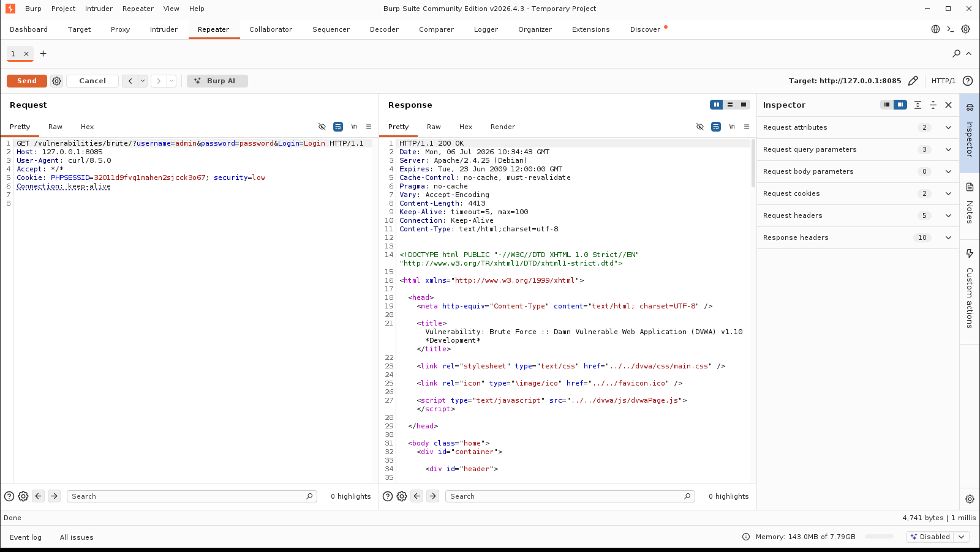980x552 pixels.
Task: Toggle show newline characters in Response
Action: [732, 127]
